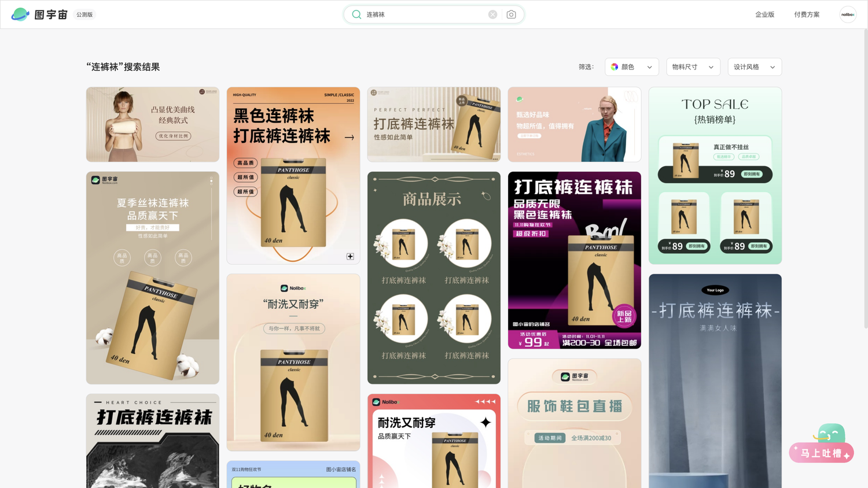Click the "连裤袜"搜索结果 heading
Image resolution: width=868 pixels, height=488 pixels.
click(x=123, y=67)
